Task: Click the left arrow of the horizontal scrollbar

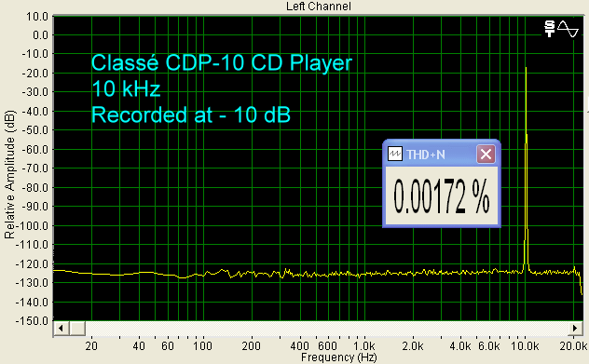Action: (x=61, y=329)
